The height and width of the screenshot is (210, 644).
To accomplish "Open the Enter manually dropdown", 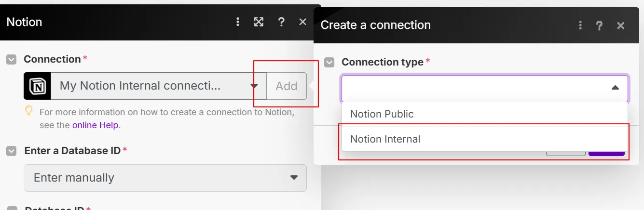I will coord(165,178).
